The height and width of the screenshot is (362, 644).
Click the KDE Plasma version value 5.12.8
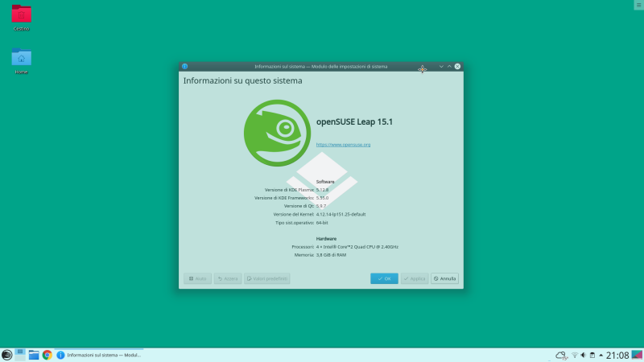pos(323,190)
